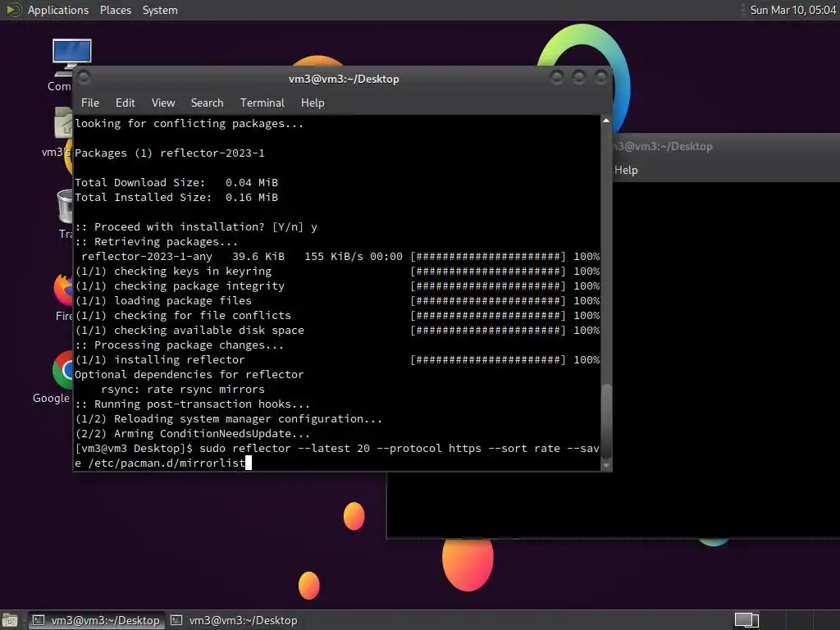Click the date and time clock
The width and height of the screenshot is (840, 630).
[793, 10]
